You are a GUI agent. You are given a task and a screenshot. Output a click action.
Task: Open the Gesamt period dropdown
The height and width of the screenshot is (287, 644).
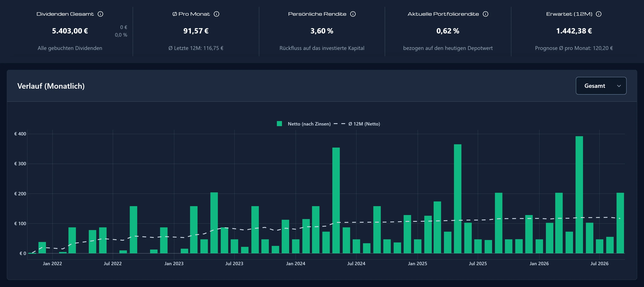601,86
